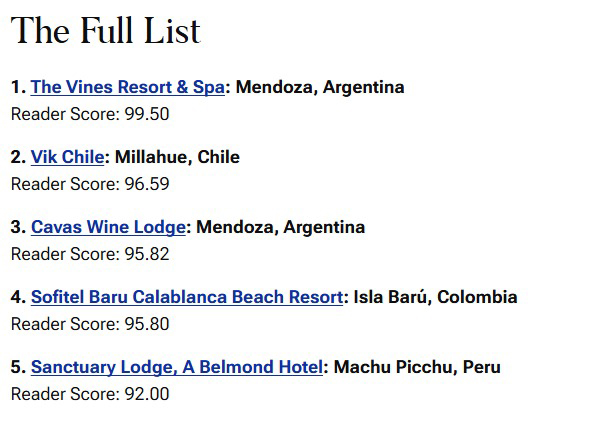Viewport: 606px width, 447px height.
Task: Open the Vik Chile link
Action: pos(67,157)
